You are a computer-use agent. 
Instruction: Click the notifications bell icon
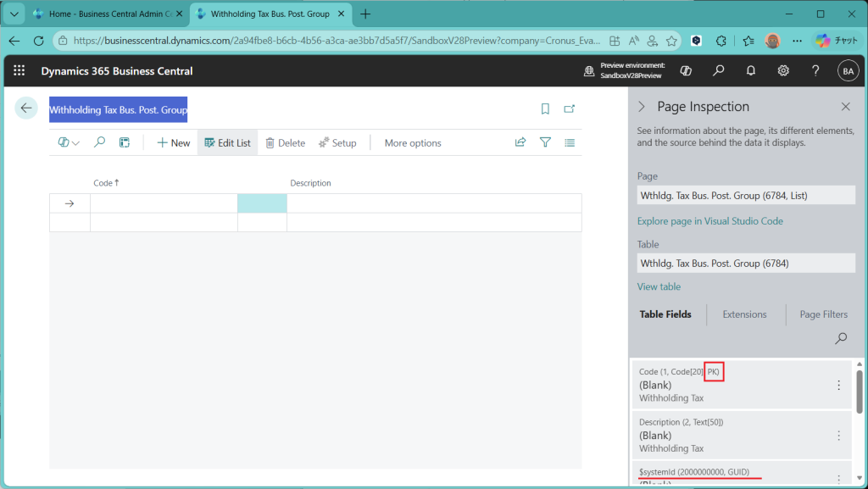(751, 71)
